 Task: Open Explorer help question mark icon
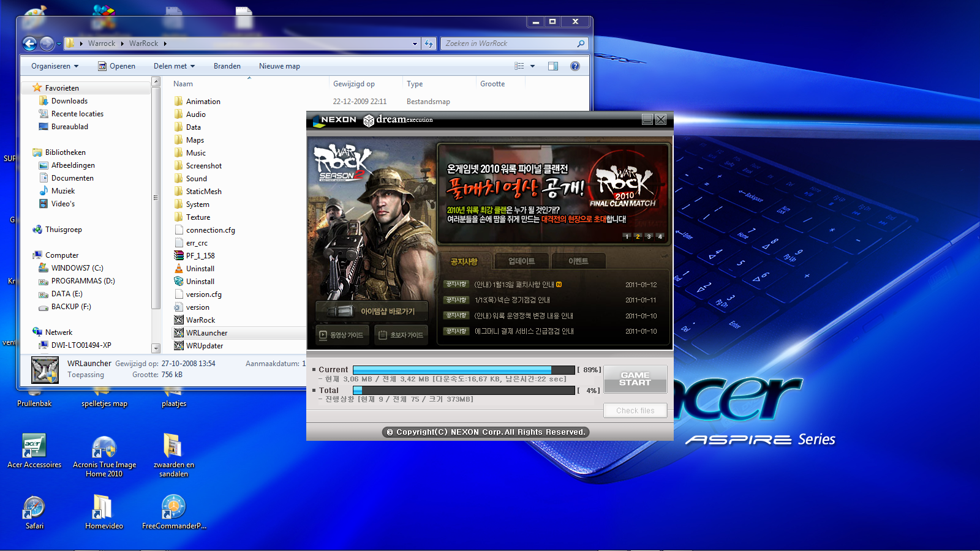click(575, 66)
